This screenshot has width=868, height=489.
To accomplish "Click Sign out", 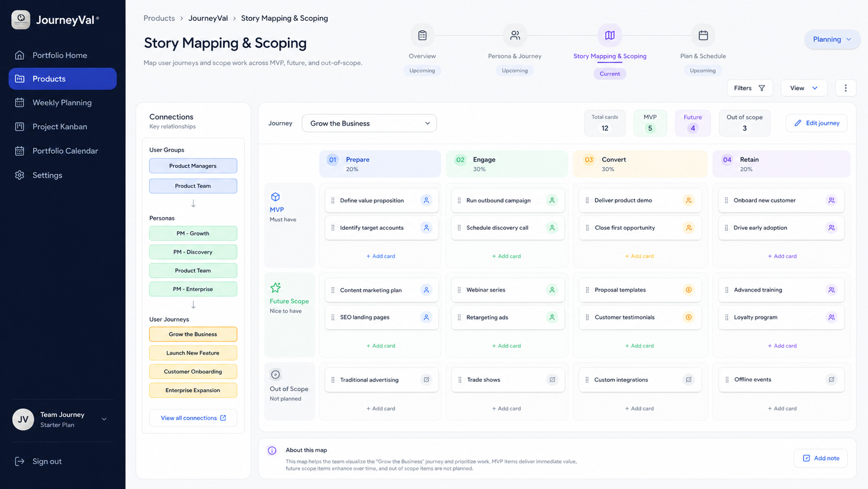I will click(38, 461).
